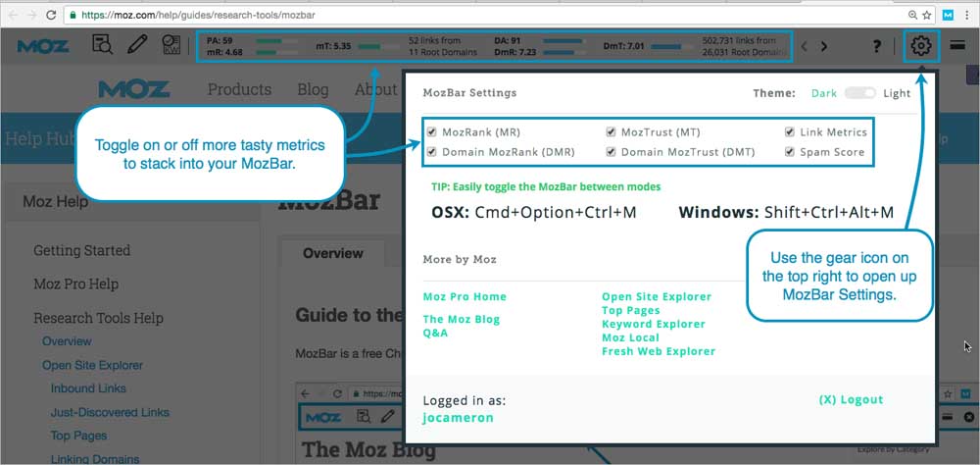Toggle the Domain MozRank (DMR) checkbox
This screenshot has width=980, height=465.
pos(431,151)
